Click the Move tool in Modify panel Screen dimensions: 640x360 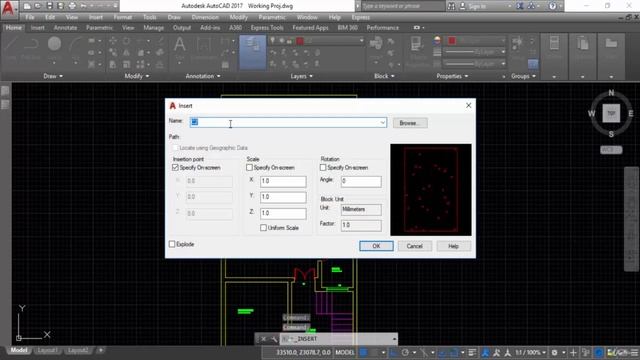click(112, 40)
